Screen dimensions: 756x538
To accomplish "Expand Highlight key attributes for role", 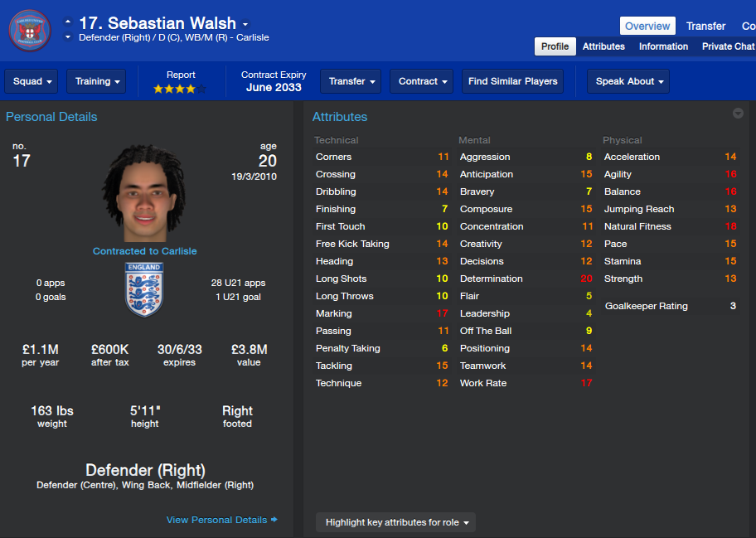I will (396, 522).
